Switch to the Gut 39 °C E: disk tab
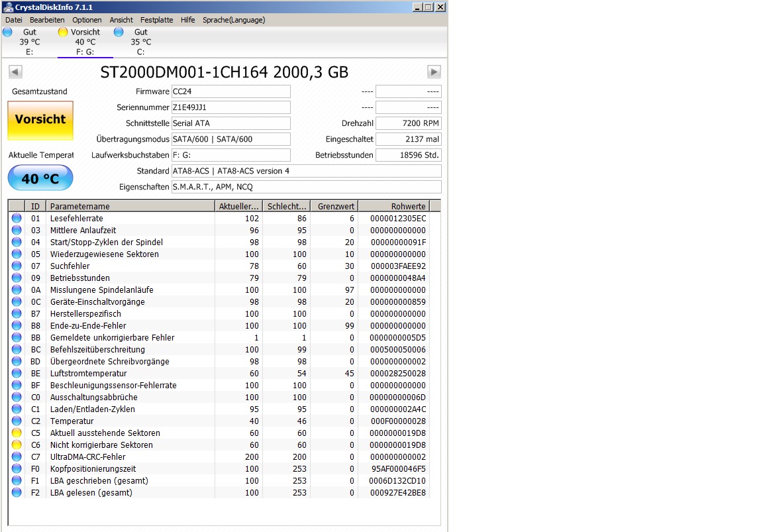Viewport: 763px width, 532px height. pos(29,42)
